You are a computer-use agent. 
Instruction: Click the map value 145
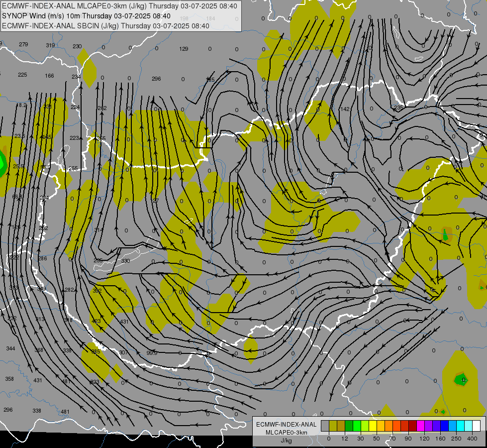tap(47, 137)
